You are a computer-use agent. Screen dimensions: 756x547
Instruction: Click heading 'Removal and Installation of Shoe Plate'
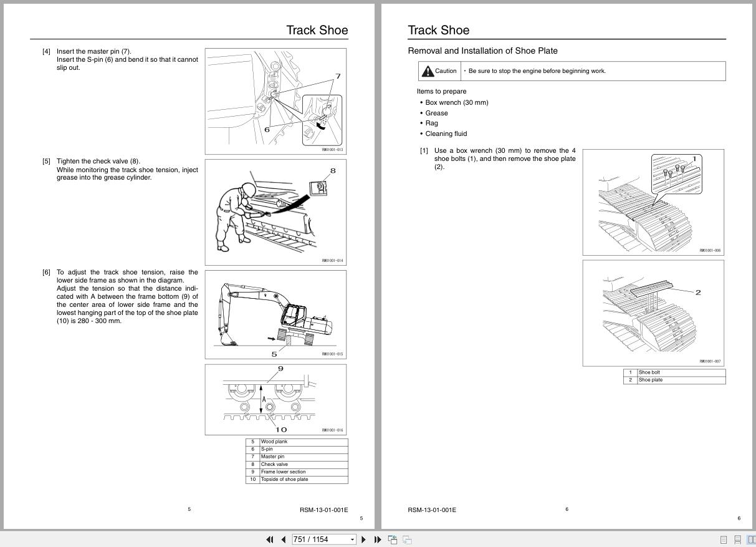click(482, 51)
